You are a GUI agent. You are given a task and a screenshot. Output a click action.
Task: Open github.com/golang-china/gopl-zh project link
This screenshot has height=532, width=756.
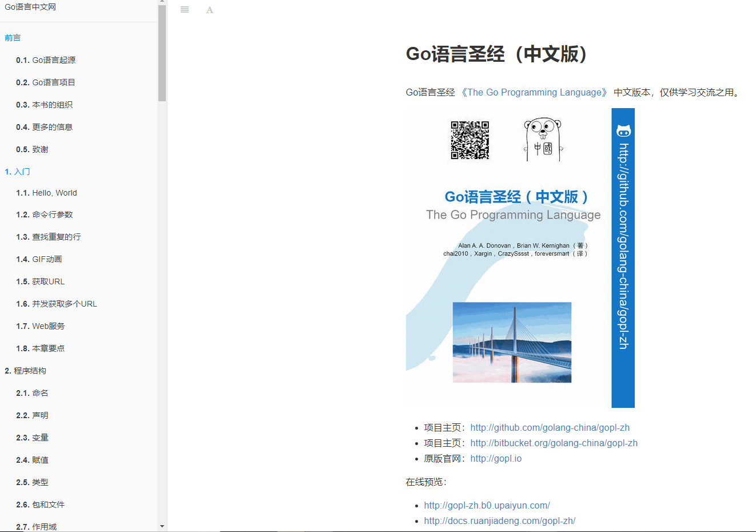[x=550, y=427]
